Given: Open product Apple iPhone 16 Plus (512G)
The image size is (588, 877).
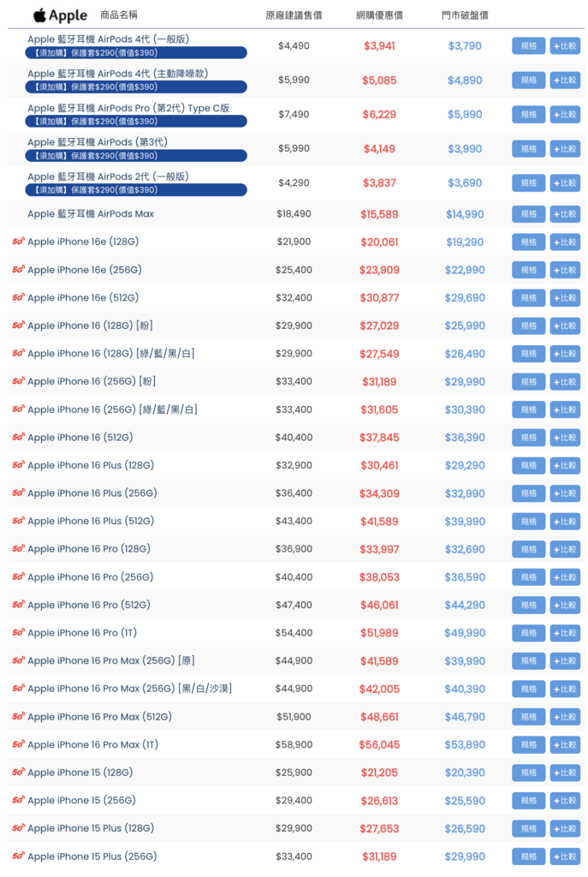Looking at the screenshot, I should click(91, 521).
